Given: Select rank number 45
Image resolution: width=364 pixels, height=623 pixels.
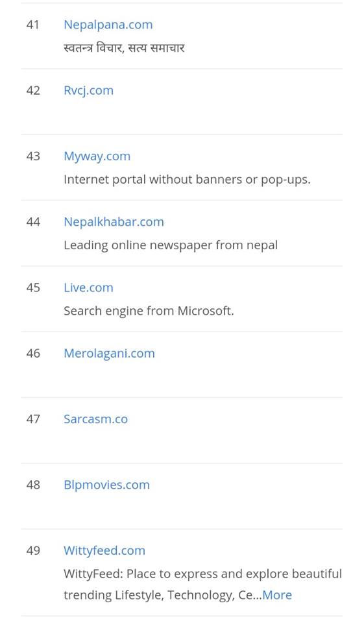Looking at the screenshot, I should tap(33, 287).
